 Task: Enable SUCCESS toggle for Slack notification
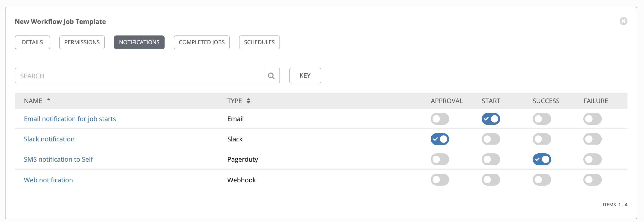(541, 139)
